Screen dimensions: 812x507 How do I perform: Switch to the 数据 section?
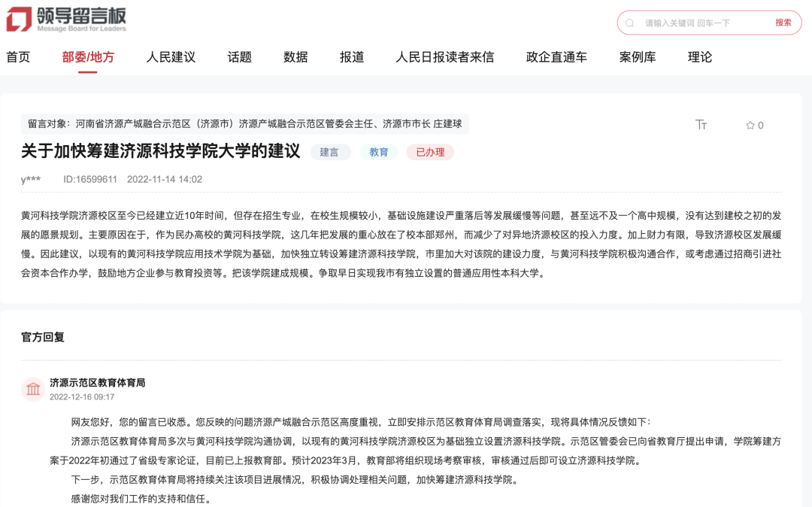coord(295,56)
